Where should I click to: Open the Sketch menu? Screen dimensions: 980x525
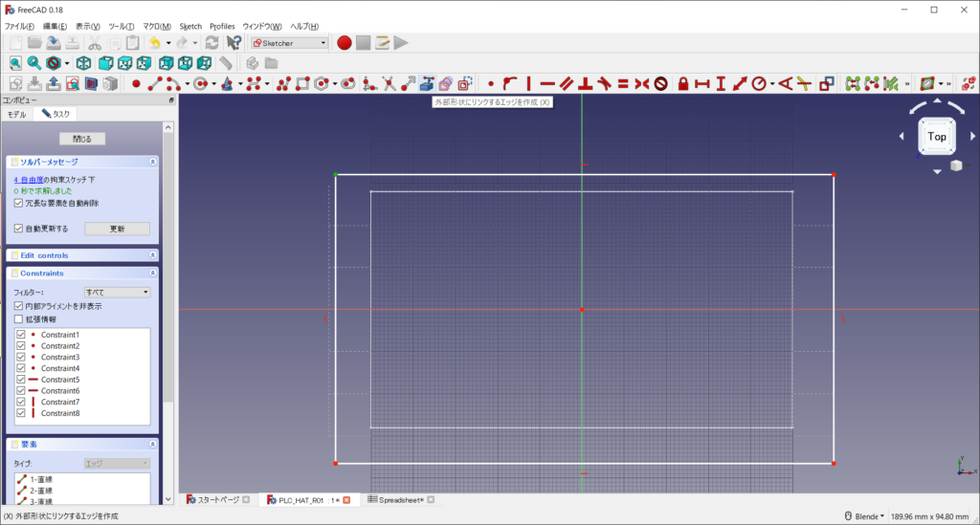pos(190,26)
